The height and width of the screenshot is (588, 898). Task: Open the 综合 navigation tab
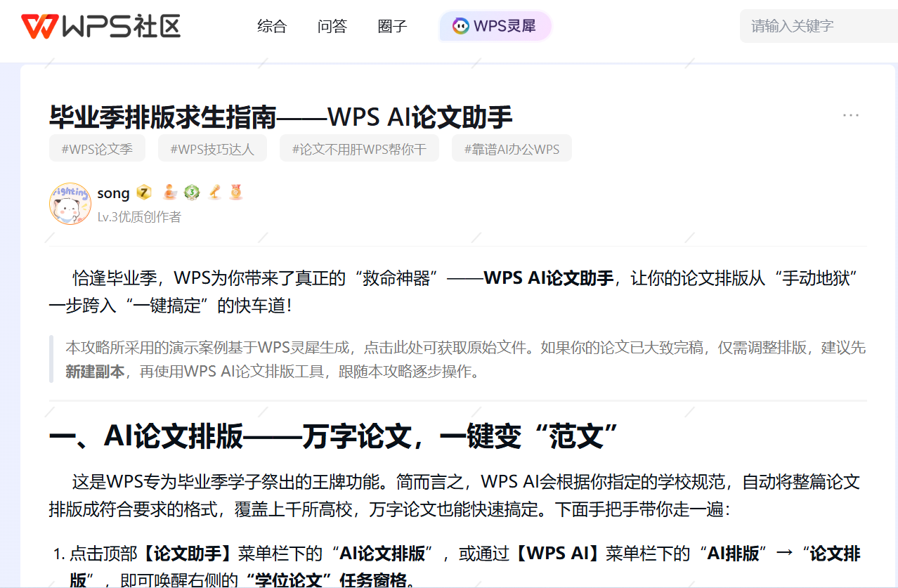pos(272,27)
